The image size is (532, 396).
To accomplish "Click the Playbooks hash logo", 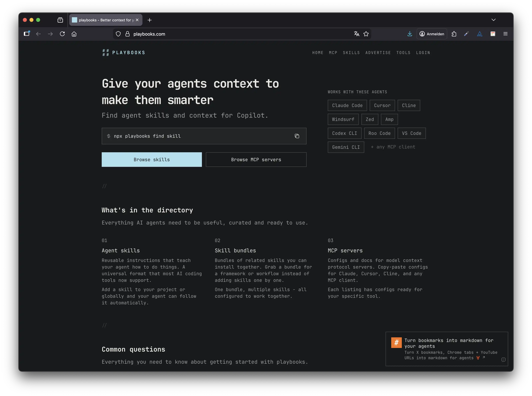I will (106, 53).
